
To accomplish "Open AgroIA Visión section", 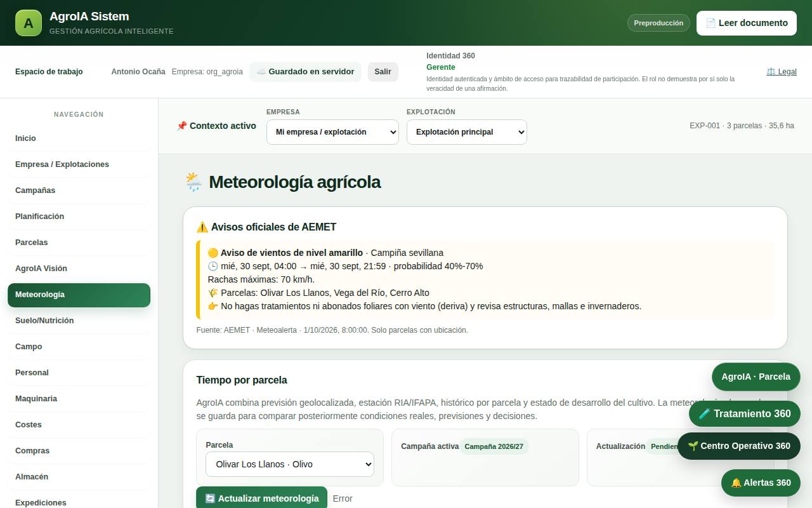I will tap(79, 269).
